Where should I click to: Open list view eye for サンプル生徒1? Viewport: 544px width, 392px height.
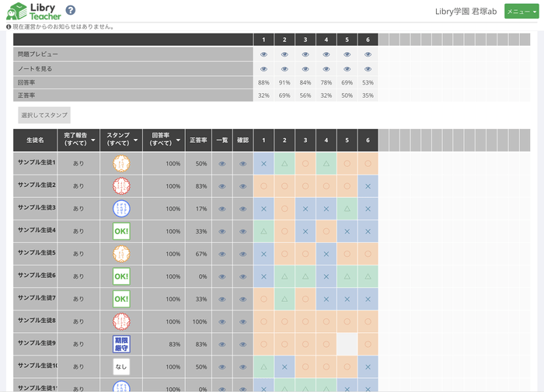tap(222, 164)
